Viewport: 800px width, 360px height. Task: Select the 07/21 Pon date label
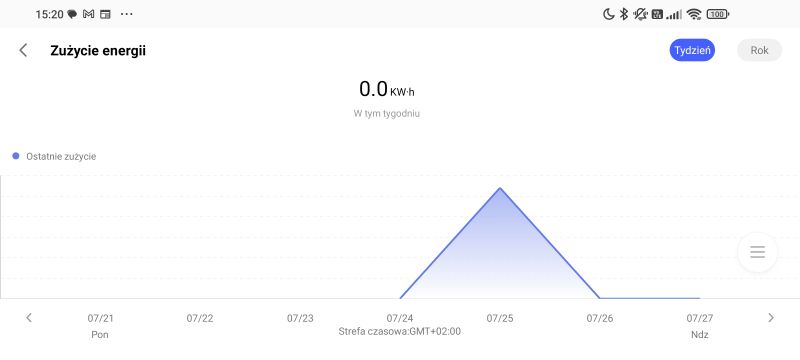pos(100,326)
